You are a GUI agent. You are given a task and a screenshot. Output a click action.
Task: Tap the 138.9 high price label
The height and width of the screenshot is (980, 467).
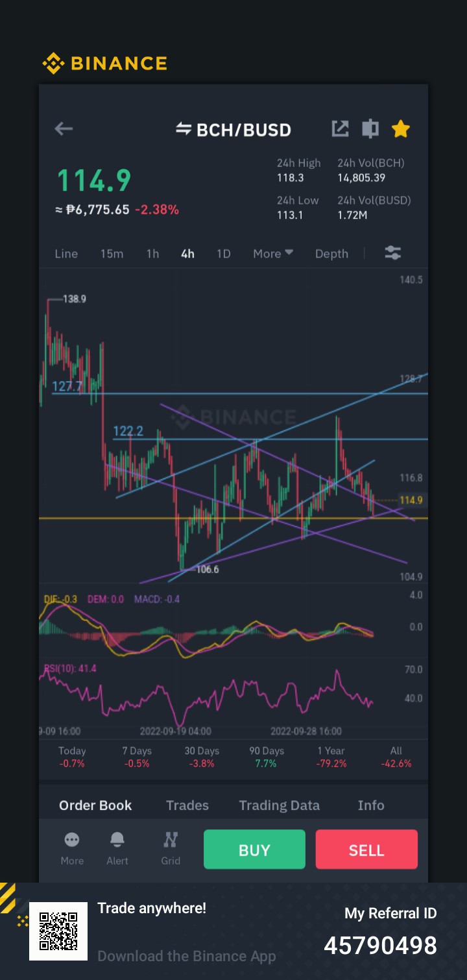point(75,299)
